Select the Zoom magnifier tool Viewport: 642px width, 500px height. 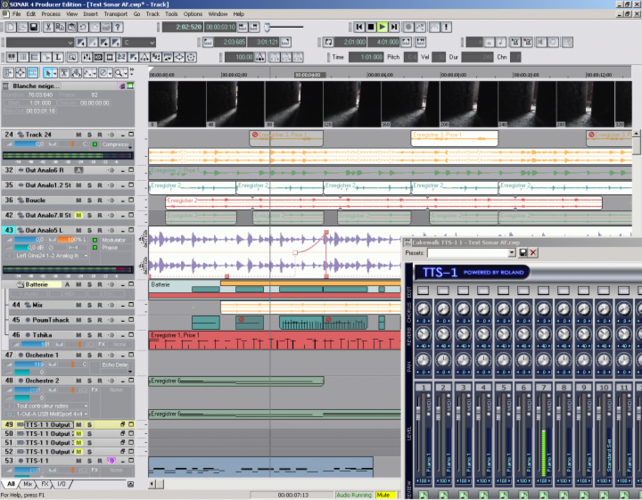click(x=118, y=73)
